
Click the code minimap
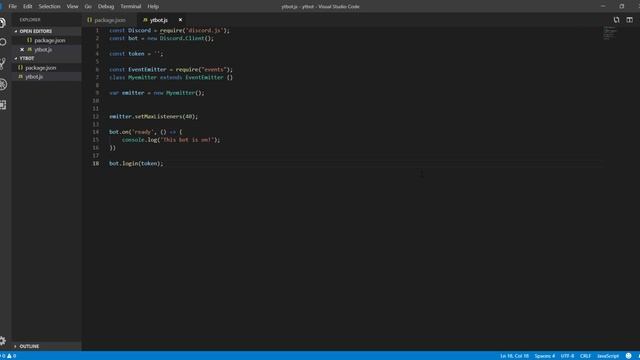(x=609, y=33)
